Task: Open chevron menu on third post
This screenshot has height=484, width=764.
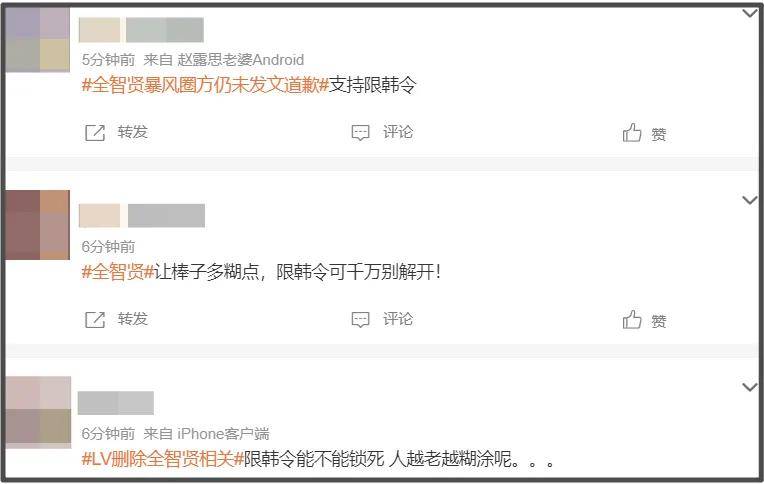Action: 749,387
